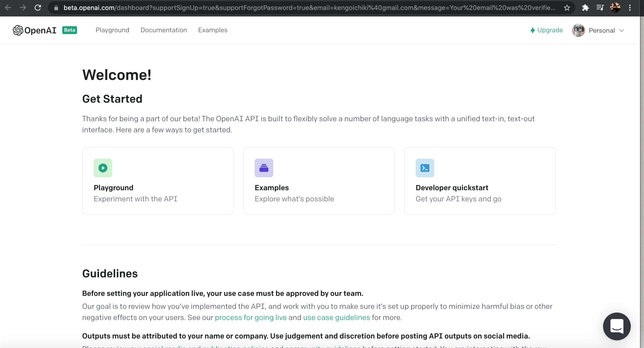Open the browser extensions puzzle icon
The height and width of the screenshot is (348, 644).
pos(585,8)
